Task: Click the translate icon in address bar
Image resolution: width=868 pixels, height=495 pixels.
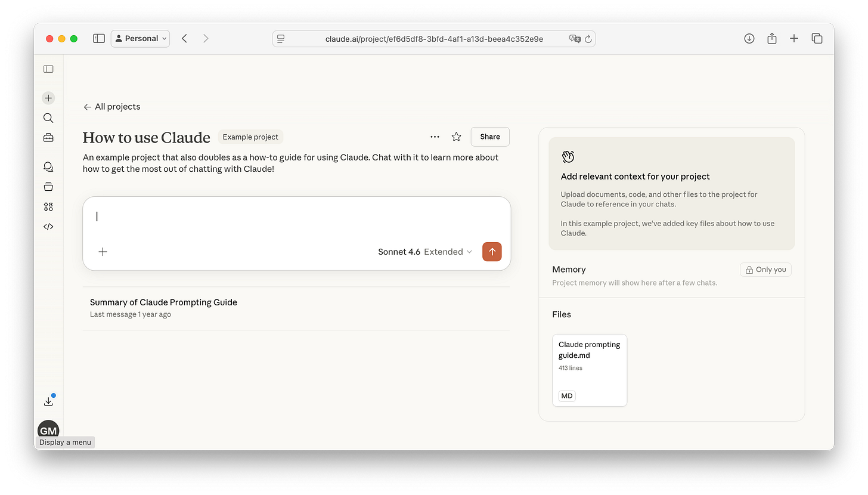Action: click(x=575, y=39)
